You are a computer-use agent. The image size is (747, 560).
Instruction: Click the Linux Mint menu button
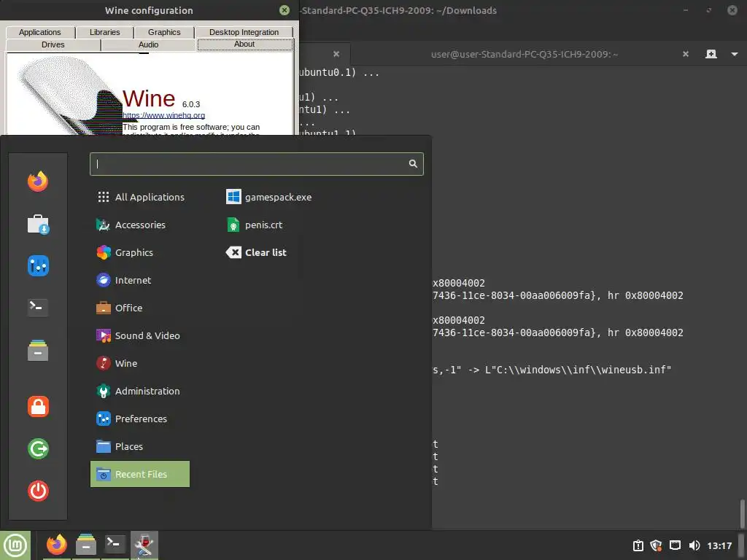(15, 545)
